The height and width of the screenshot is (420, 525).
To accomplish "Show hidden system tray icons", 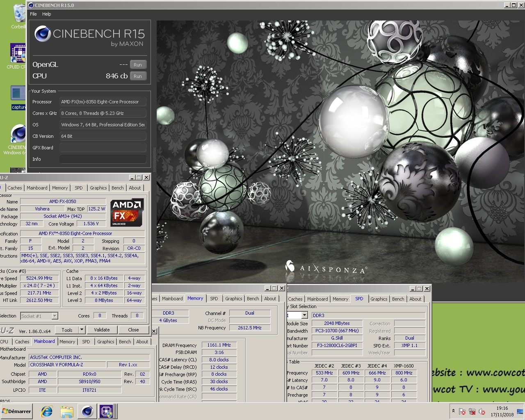I will pyautogui.click(x=453, y=411).
